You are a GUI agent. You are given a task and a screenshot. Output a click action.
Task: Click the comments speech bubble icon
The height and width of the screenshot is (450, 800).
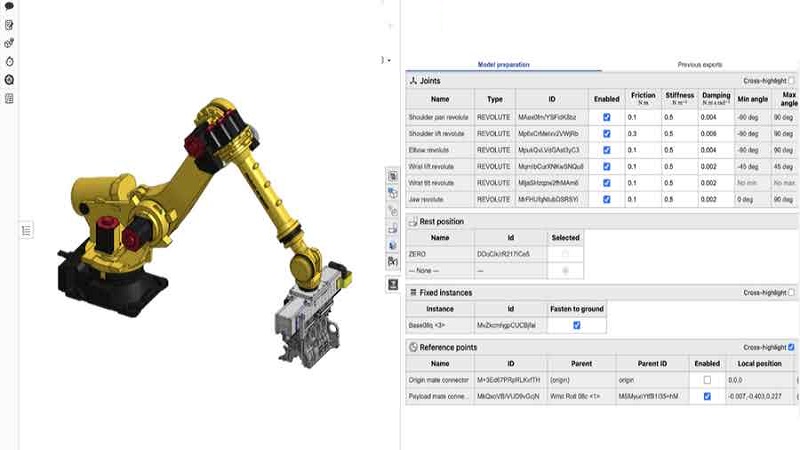(x=9, y=5)
